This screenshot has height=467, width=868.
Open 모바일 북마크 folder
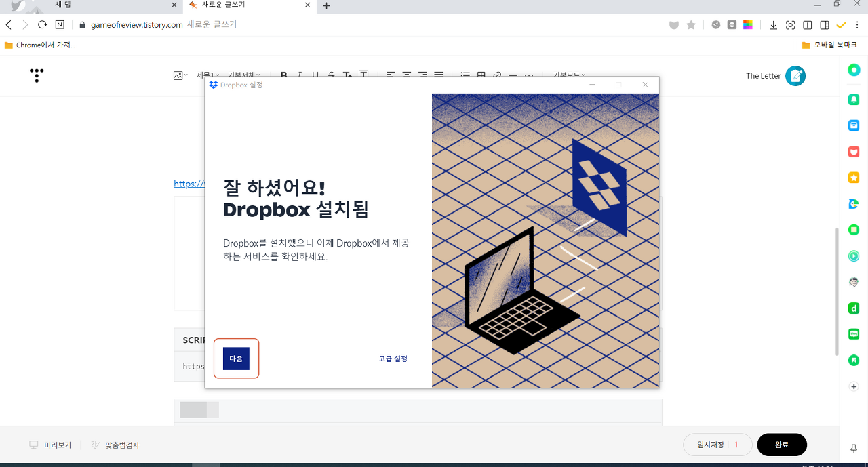[829, 45]
